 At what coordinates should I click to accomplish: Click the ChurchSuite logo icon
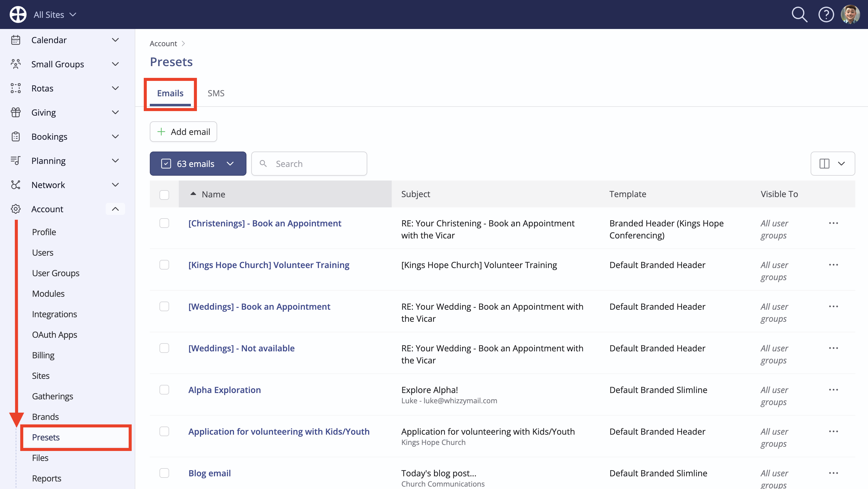tap(18, 14)
